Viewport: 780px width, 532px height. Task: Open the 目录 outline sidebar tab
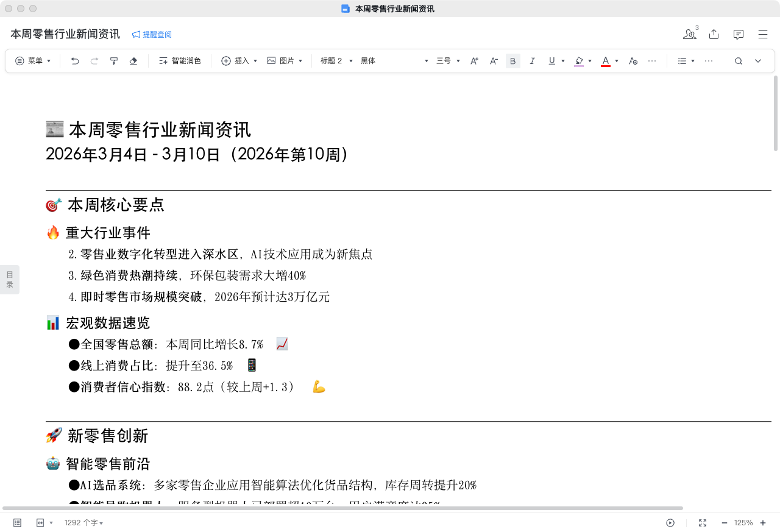[x=10, y=279]
